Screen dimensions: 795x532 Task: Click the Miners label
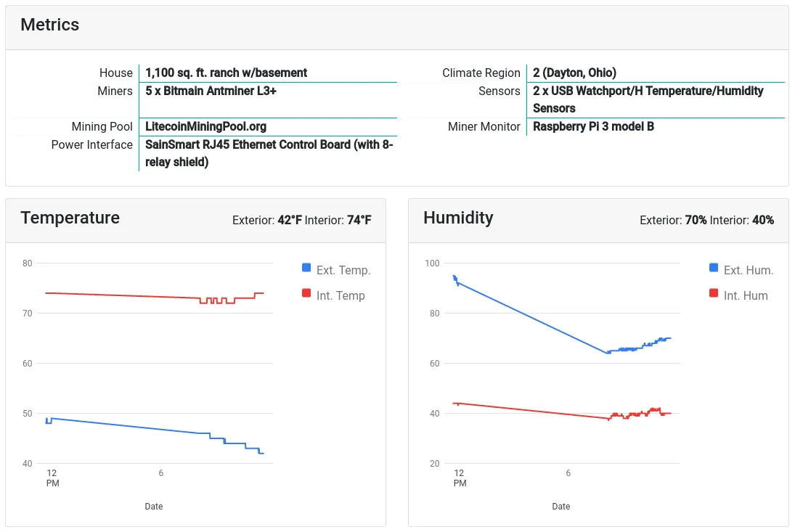pyautogui.click(x=115, y=91)
